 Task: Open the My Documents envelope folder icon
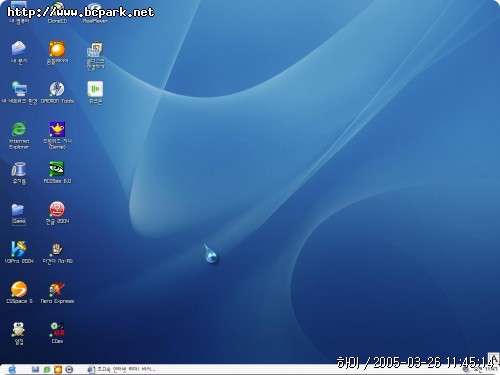pos(19,52)
